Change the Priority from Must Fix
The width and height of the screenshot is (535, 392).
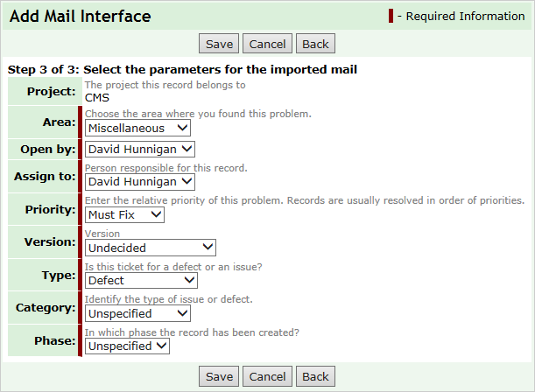[124, 214]
